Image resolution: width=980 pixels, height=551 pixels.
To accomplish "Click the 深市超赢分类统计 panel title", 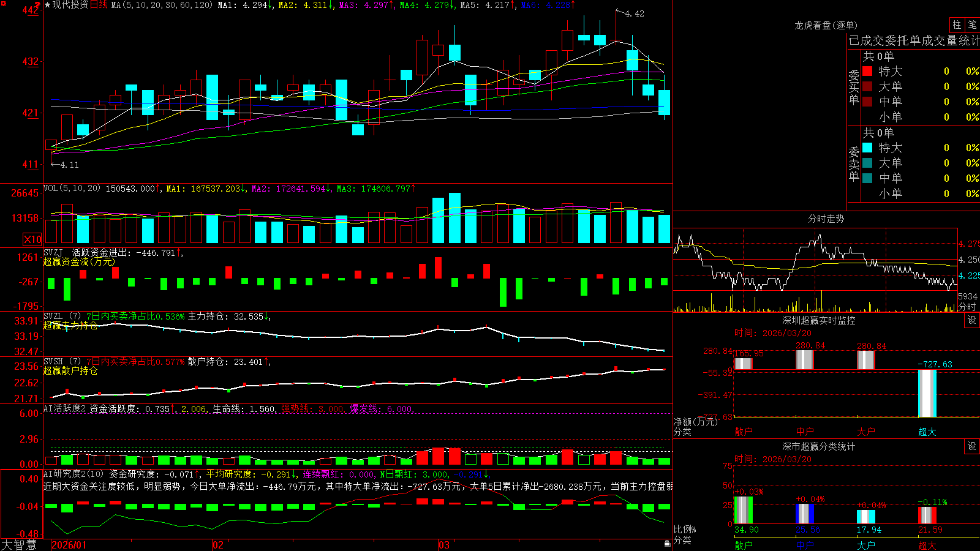I will 819,446.
